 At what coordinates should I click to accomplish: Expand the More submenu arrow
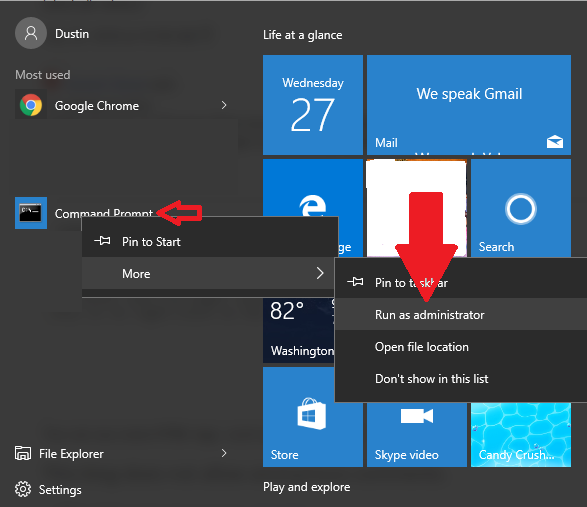(320, 273)
